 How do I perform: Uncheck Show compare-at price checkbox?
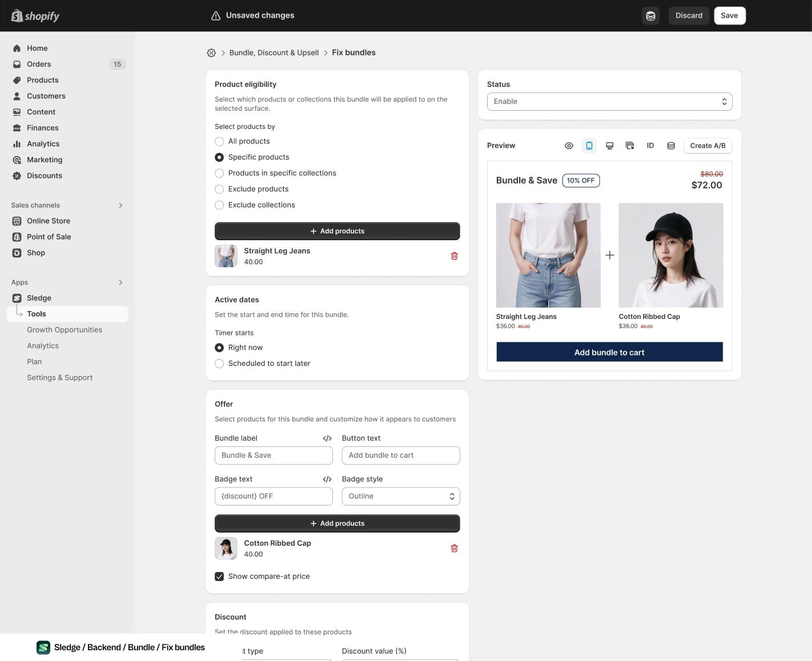219,577
